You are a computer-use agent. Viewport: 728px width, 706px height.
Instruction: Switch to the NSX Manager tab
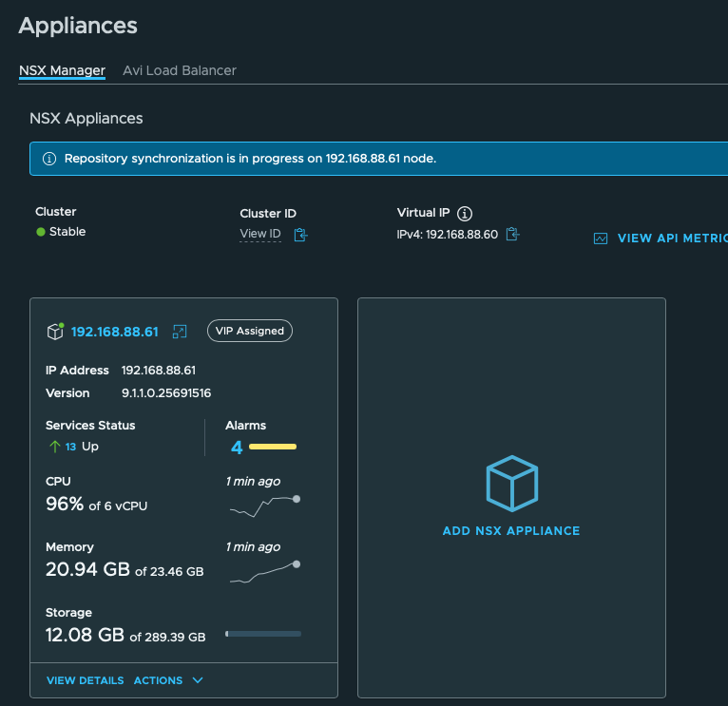(x=62, y=70)
